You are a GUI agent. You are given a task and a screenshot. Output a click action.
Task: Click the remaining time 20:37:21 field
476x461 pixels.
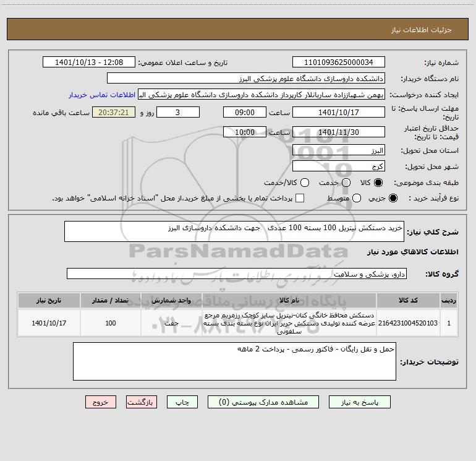[x=114, y=112]
